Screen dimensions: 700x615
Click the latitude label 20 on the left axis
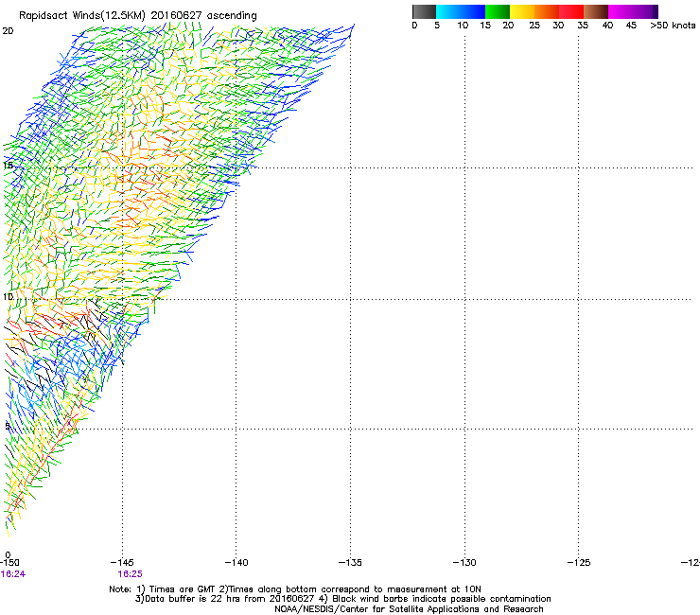tap(8, 31)
